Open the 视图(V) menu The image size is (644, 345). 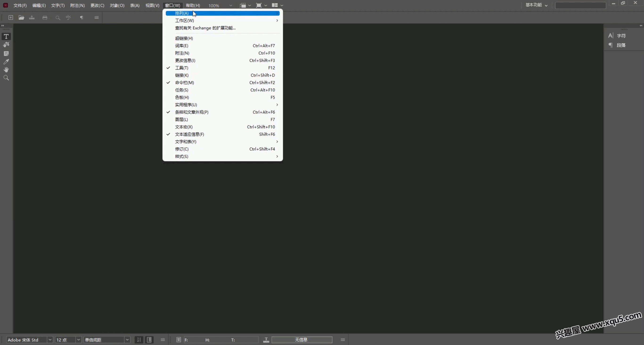coord(152,5)
